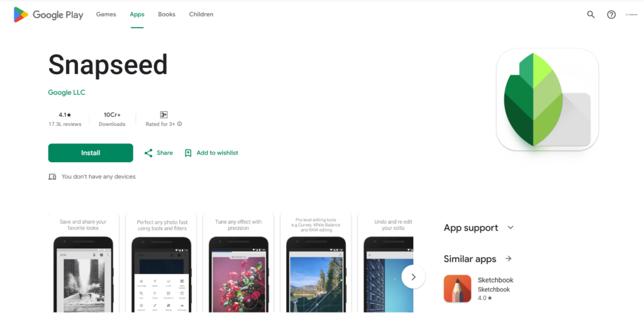
Task: Click the account avatar in top right
Action: click(x=631, y=14)
